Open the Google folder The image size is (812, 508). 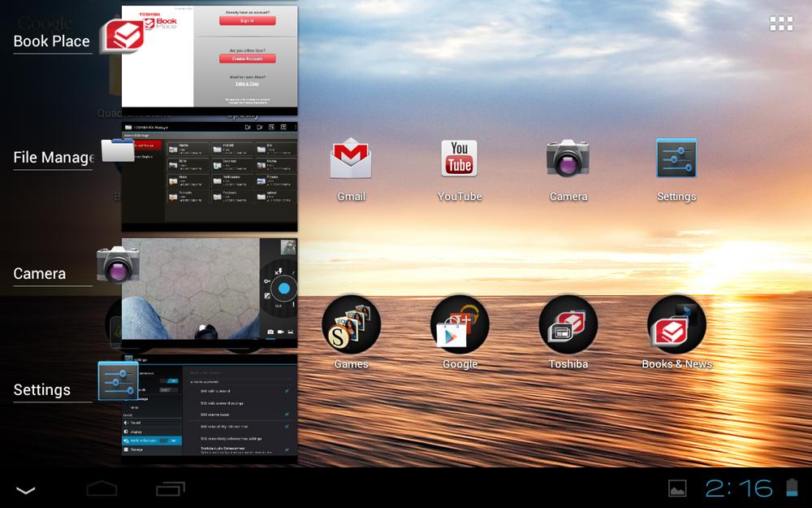(x=460, y=324)
